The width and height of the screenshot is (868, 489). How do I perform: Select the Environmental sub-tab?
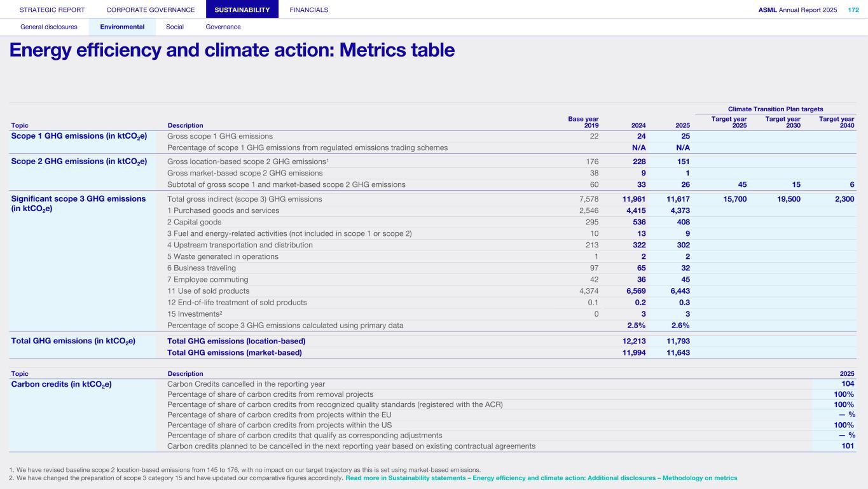point(122,27)
